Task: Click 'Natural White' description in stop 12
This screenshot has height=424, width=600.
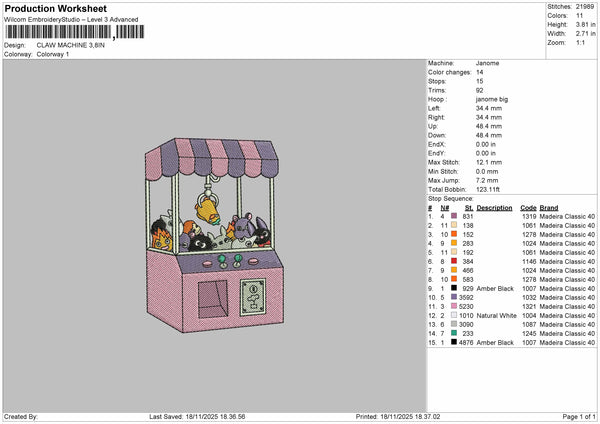Action: tap(496, 316)
